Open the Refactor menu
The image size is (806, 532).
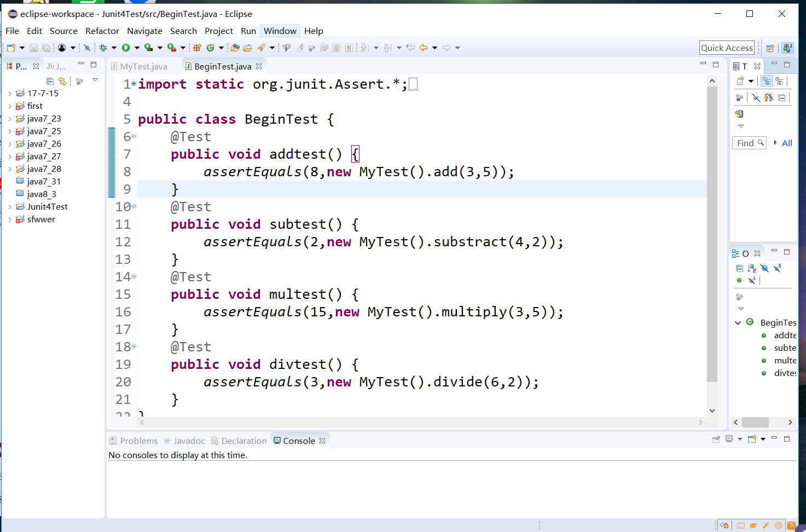point(102,31)
